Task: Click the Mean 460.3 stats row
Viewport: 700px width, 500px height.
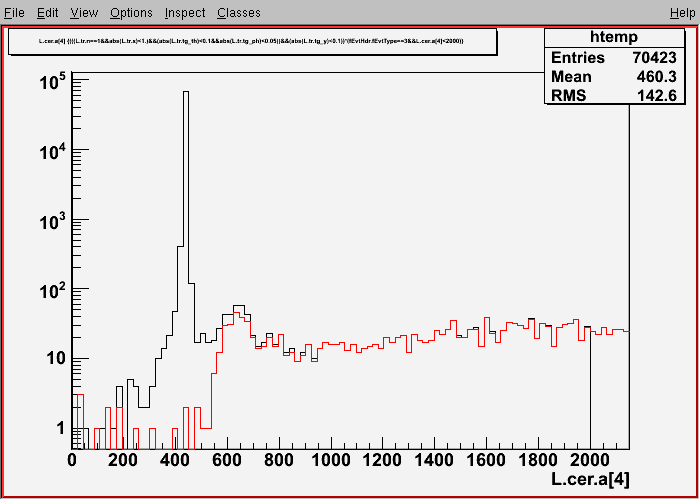Action: click(x=614, y=77)
